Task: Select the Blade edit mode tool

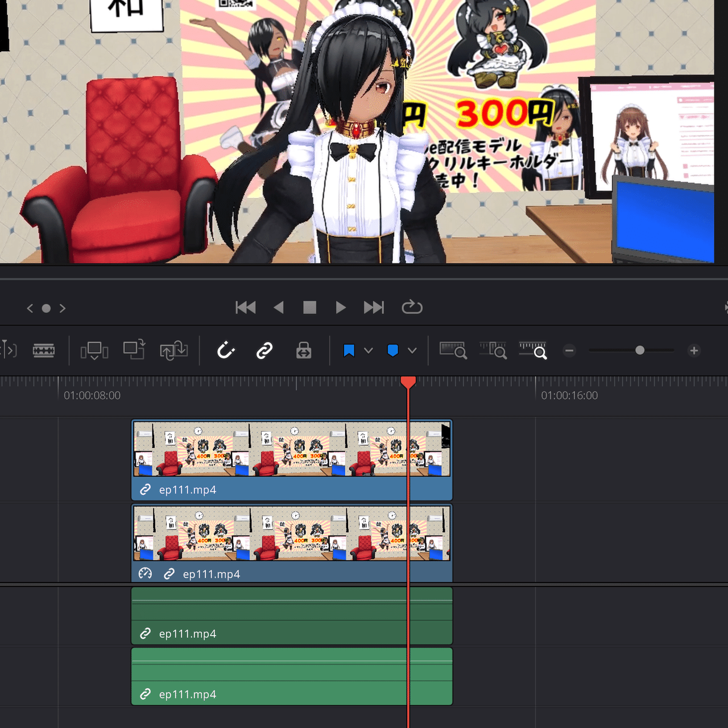Action: (x=44, y=350)
